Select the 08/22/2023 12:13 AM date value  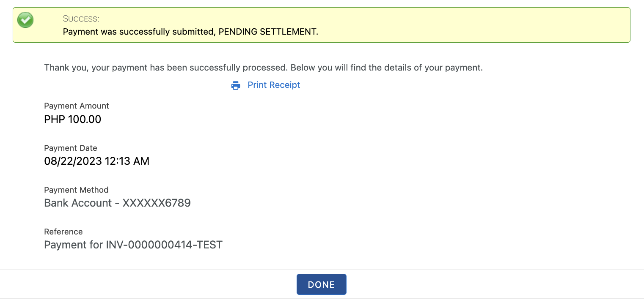[x=96, y=161]
